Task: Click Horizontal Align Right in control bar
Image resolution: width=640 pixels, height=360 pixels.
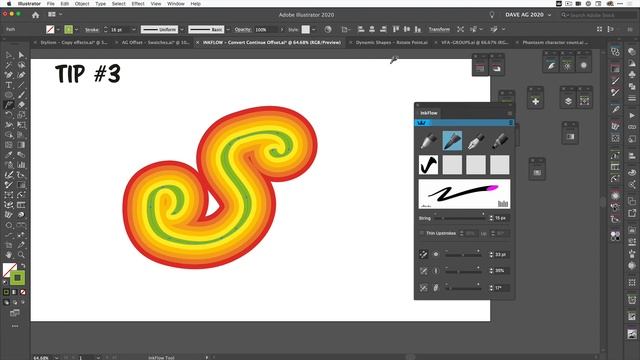Action: click(383, 29)
